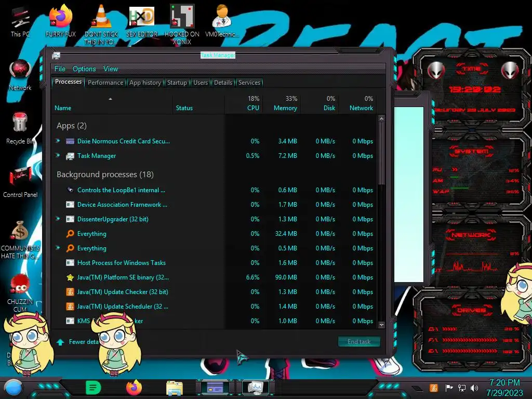Image resolution: width=532 pixels, height=399 pixels.
Task: Open the VM0Technic desktop shortcut
Action: [222, 21]
